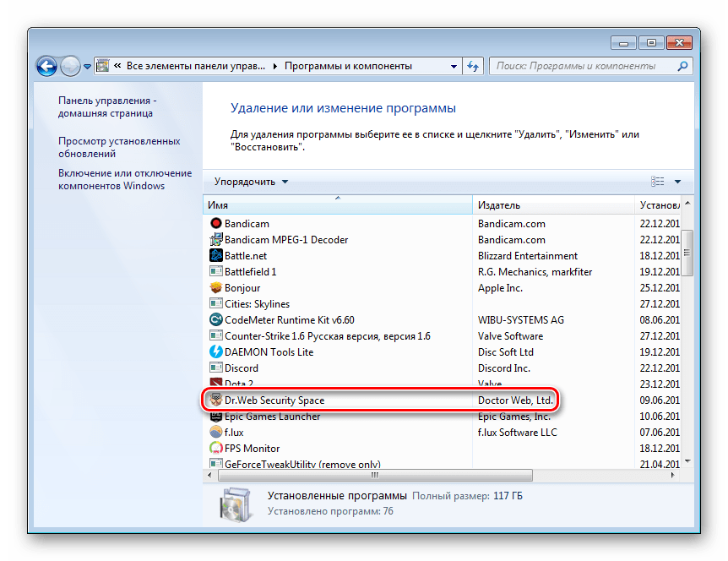The image size is (728, 561).
Task: Click the DAEMON Tools Lite lightning icon
Action: [x=216, y=351]
